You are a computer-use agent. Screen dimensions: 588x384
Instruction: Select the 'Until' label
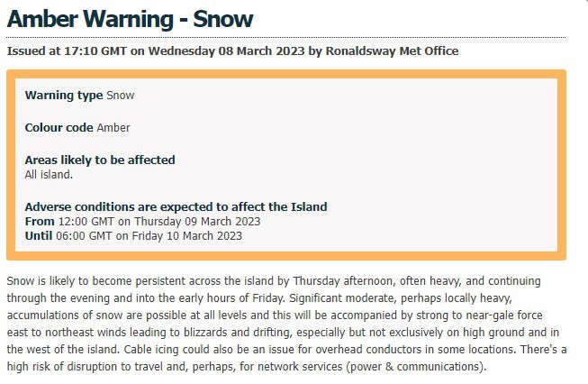38,236
